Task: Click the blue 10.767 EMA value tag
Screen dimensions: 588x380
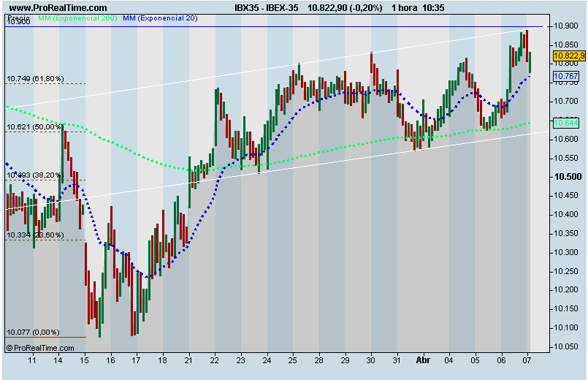Action: 566,76
